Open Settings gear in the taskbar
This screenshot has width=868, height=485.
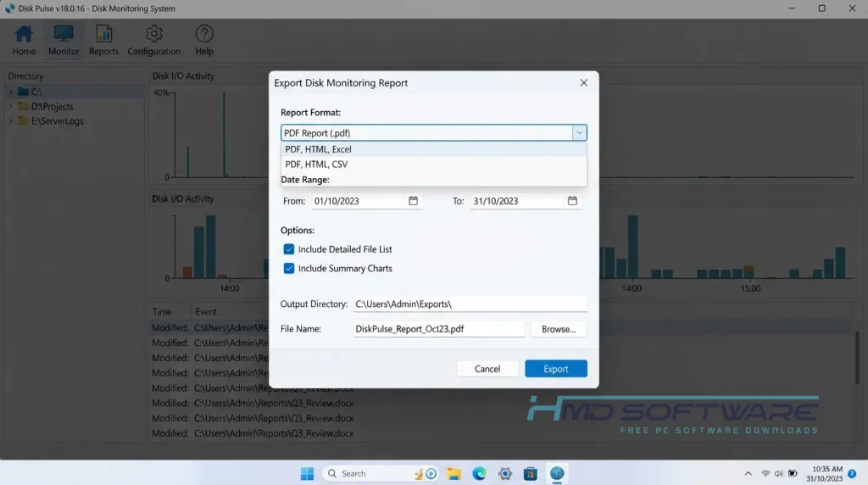505,473
